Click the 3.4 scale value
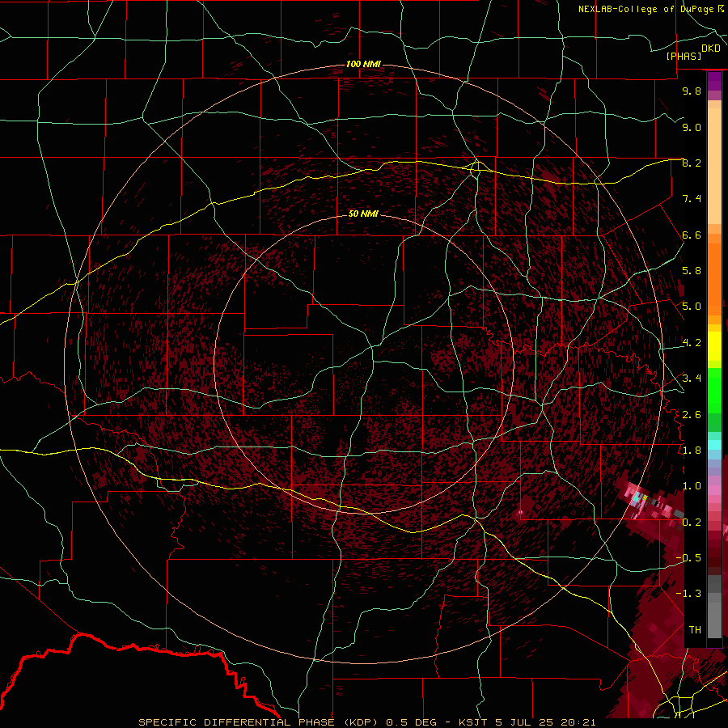The height and width of the screenshot is (728, 728). pyautogui.click(x=692, y=379)
